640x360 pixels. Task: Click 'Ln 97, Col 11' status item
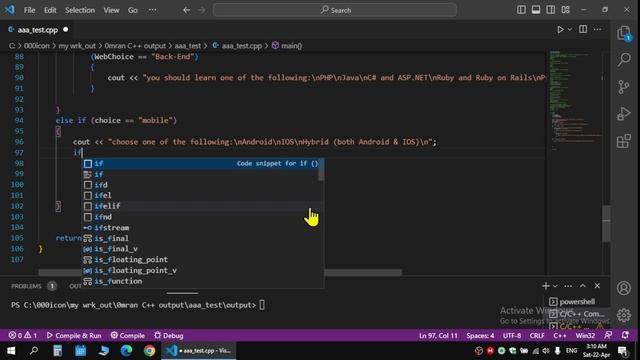coord(438,336)
